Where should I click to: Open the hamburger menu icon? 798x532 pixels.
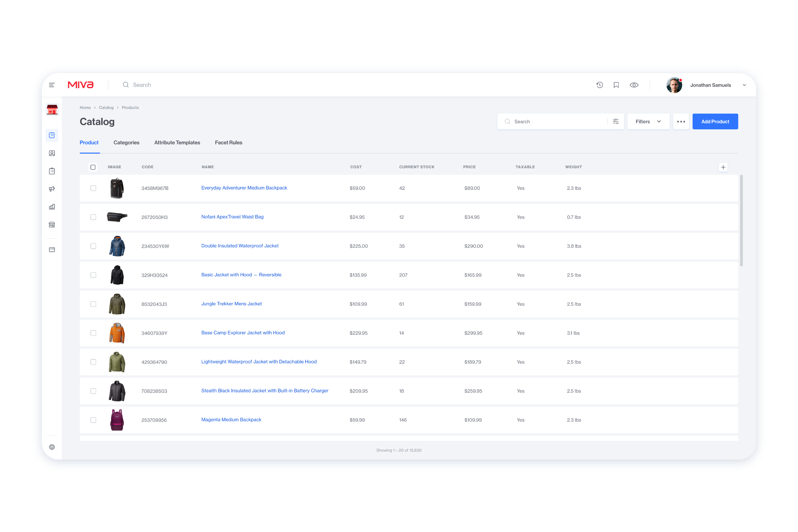tap(52, 85)
